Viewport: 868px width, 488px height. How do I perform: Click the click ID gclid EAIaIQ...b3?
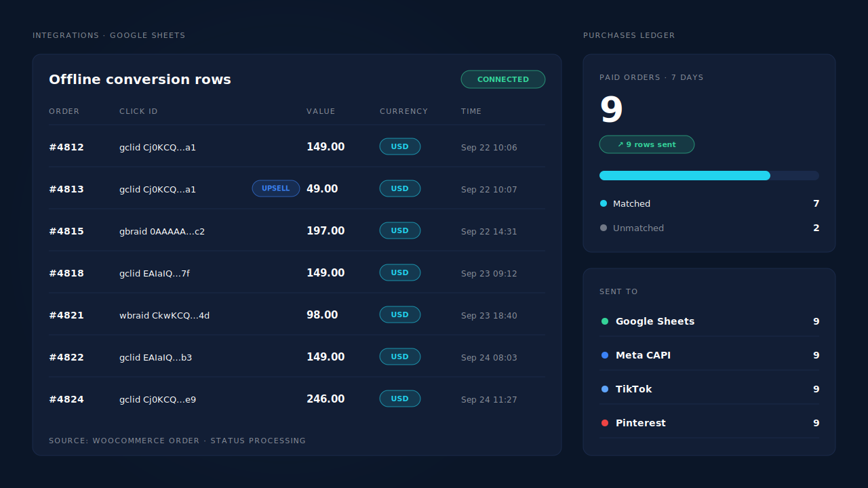pos(156,357)
